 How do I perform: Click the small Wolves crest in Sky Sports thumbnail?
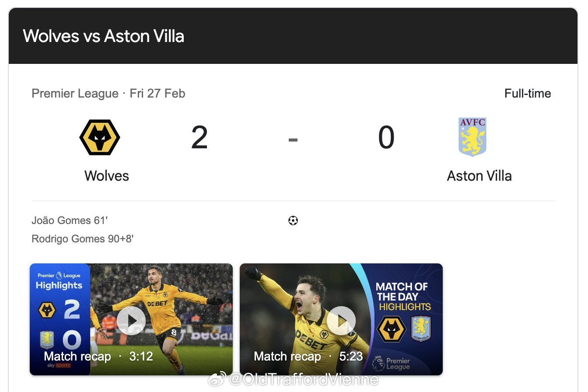tap(47, 310)
